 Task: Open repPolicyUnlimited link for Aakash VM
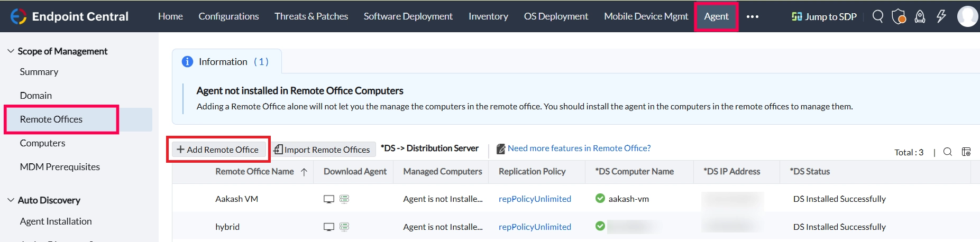click(x=535, y=199)
